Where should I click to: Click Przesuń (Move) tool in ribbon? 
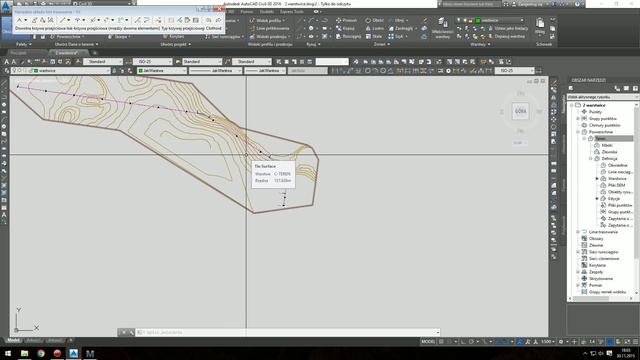pyautogui.click(x=346, y=20)
